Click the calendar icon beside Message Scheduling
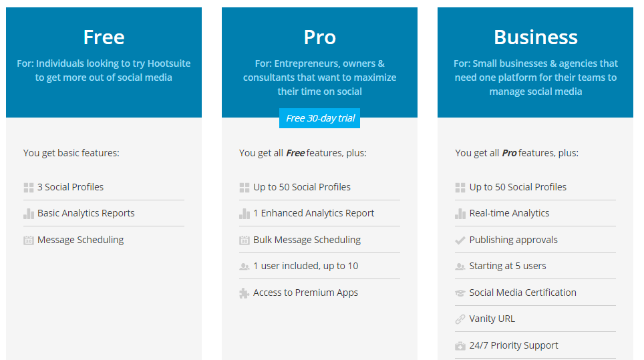 28,240
